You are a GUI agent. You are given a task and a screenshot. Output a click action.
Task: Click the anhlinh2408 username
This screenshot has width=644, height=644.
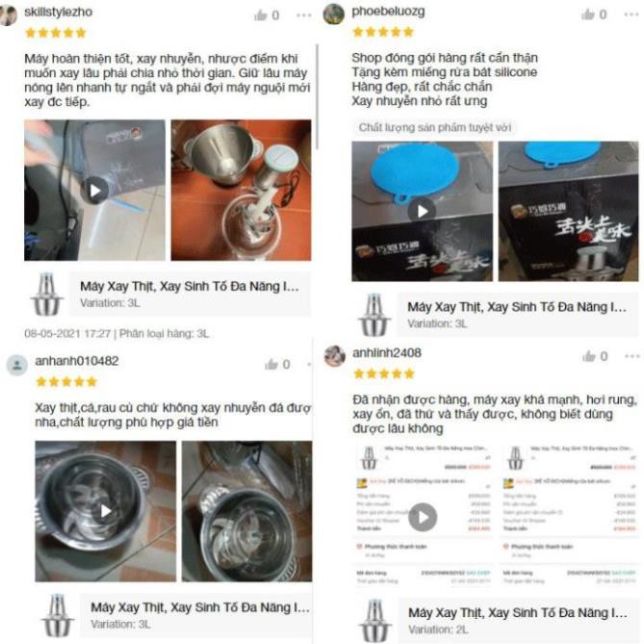tap(386, 352)
